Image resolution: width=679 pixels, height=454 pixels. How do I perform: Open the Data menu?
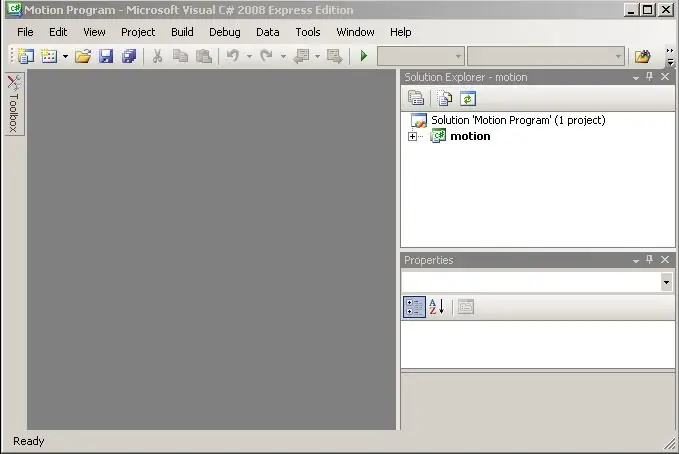tap(267, 32)
